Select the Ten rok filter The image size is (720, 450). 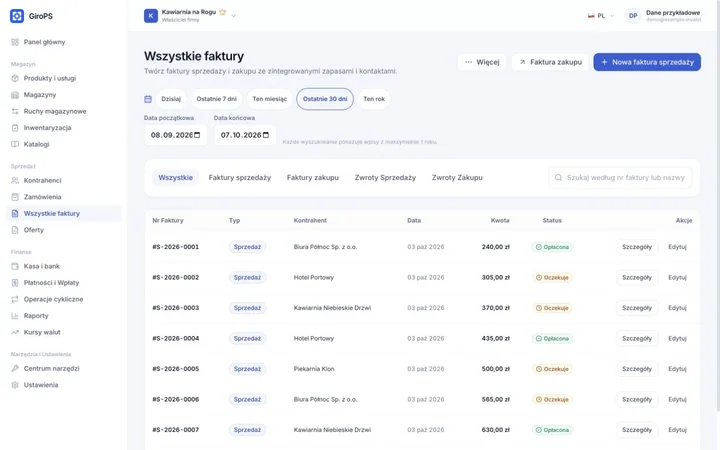(x=374, y=99)
